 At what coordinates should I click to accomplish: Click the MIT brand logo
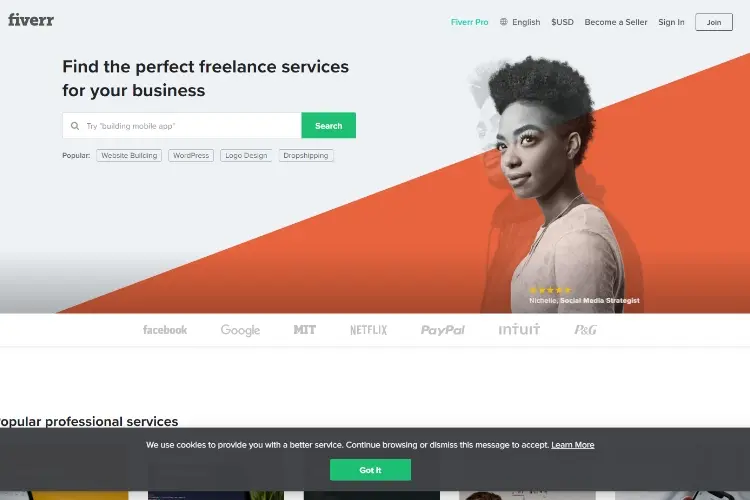point(304,330)
